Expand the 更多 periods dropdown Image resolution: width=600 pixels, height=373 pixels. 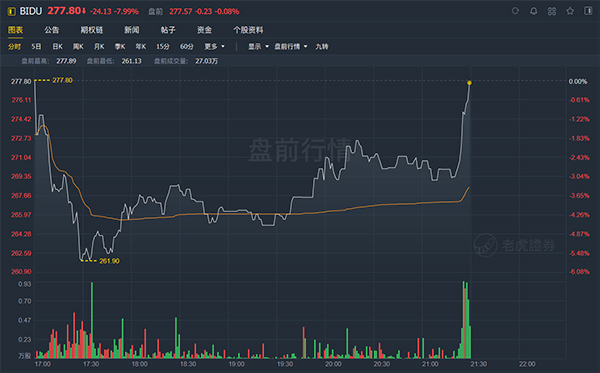tap(214, 47)
